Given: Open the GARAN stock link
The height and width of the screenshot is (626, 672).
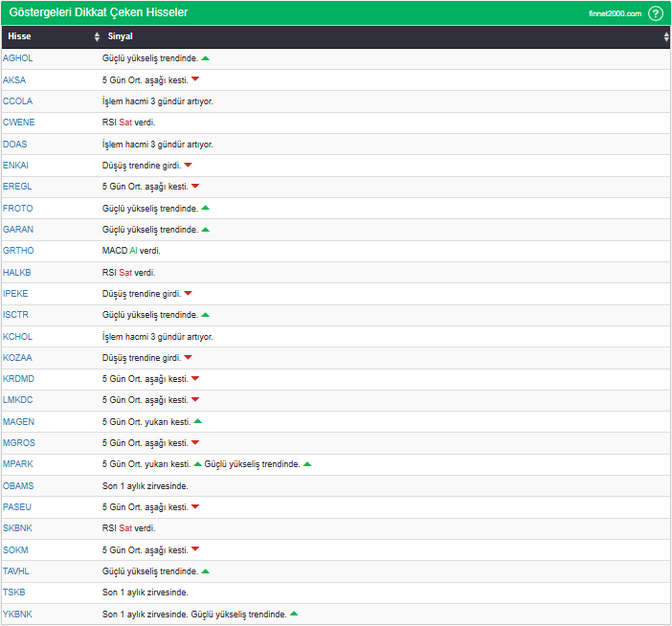Looking at the screenshot, I should (18, 230).
